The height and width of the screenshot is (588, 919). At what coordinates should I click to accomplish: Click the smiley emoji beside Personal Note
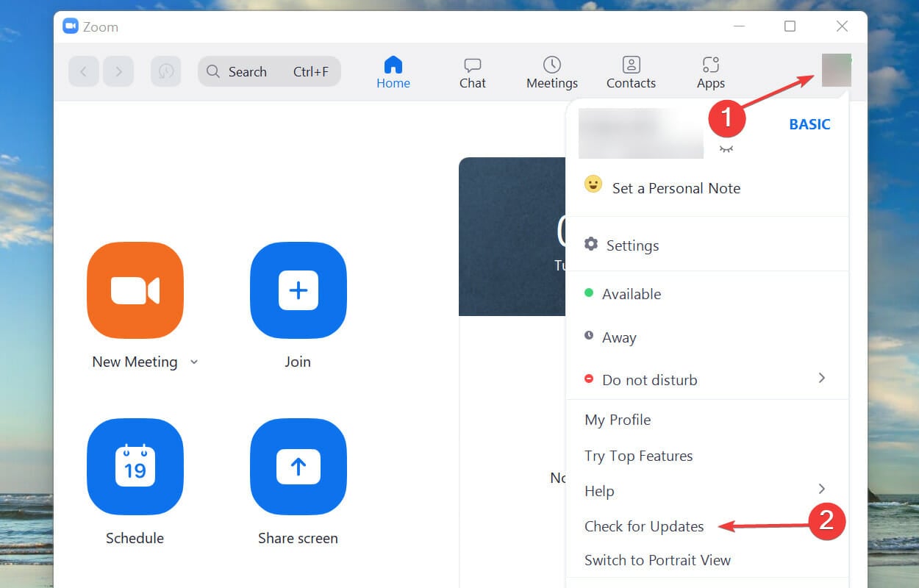tap(593, 184)
